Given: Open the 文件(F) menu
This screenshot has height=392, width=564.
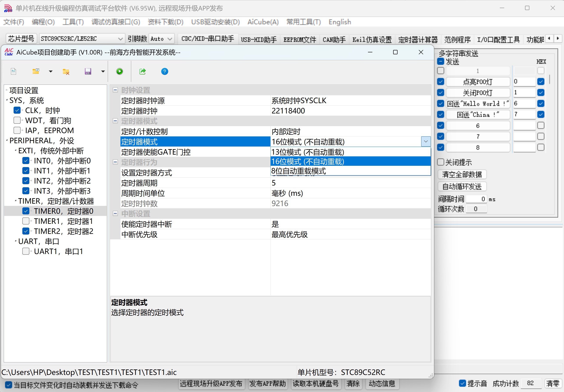Looking at the screenshot, I should click(14, 22).
